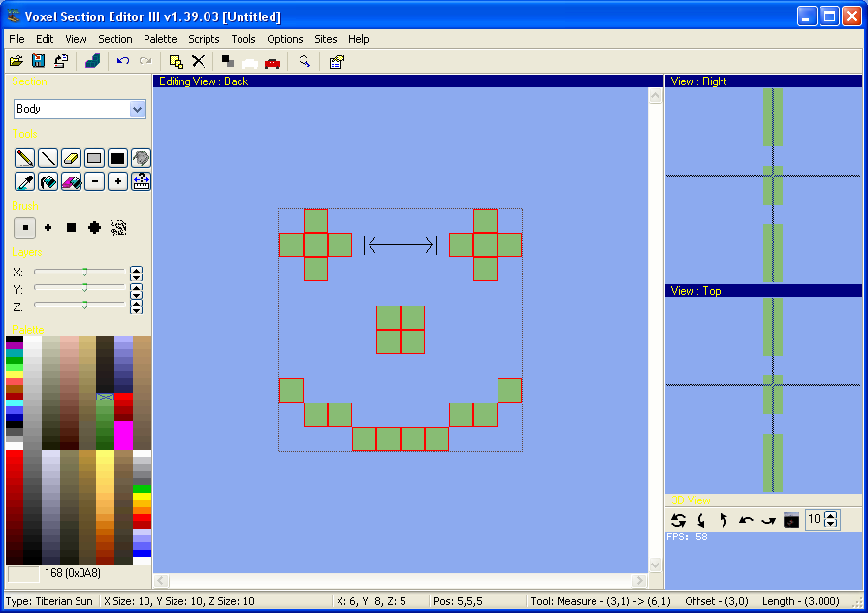The height and width of the screenshot is (613, 868).
Task: Select the Eyedropper color picker tool
Action: [24, 181]
